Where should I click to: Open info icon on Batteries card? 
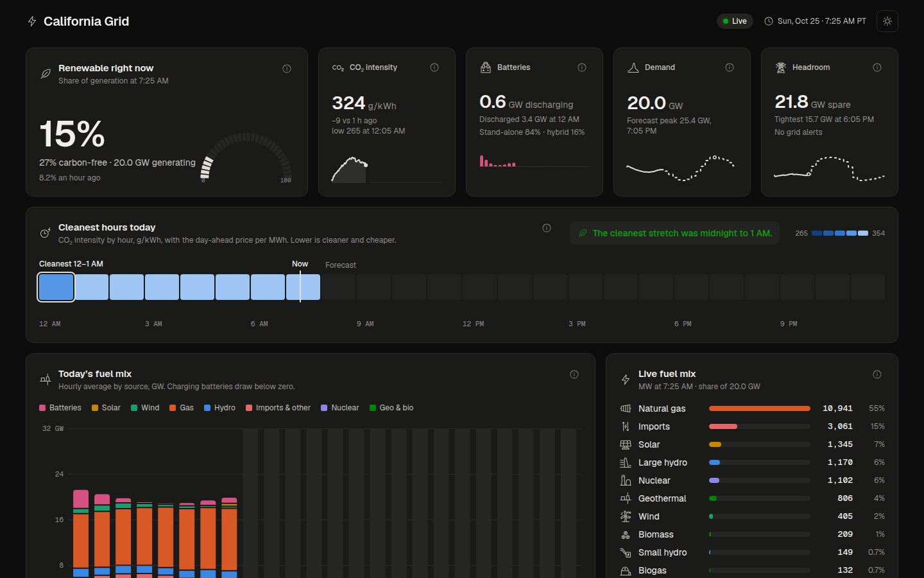[582, 67]
